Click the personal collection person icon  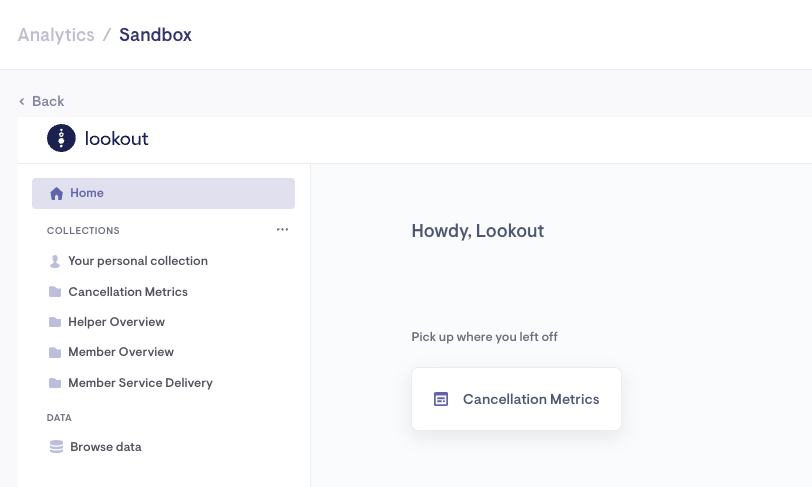(55, 261)
